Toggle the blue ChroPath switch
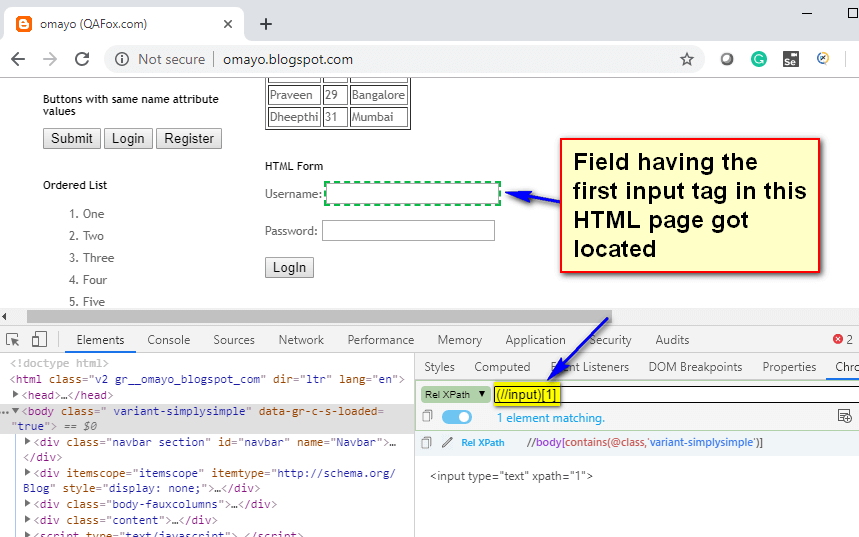 (x=457, y=418)
